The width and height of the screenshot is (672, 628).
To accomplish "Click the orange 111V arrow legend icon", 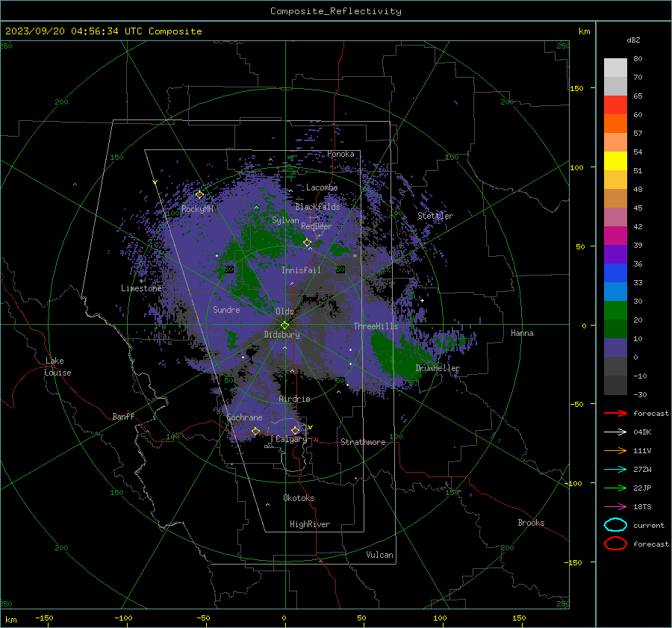I will pyautogui.click(x=615, y=450).
